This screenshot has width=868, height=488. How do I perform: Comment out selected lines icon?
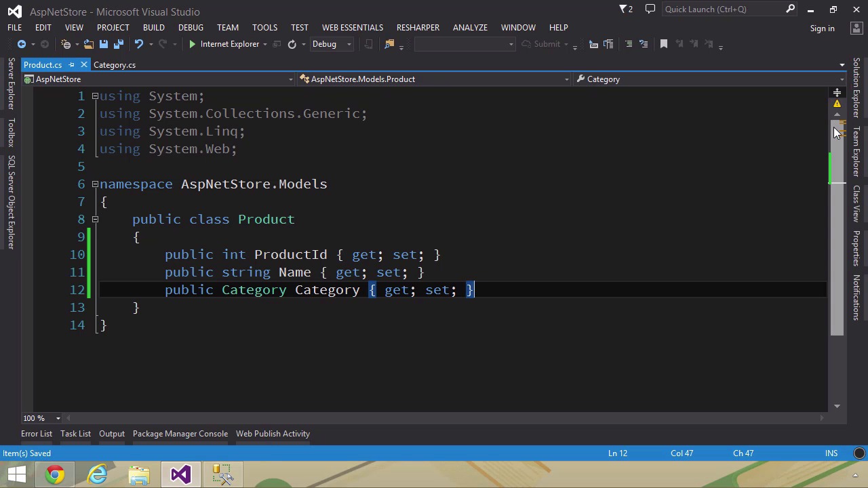pos(629,44)
